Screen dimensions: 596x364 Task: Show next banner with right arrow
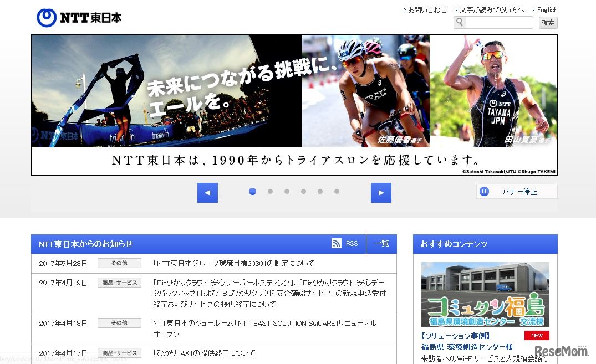pos(381,193)
